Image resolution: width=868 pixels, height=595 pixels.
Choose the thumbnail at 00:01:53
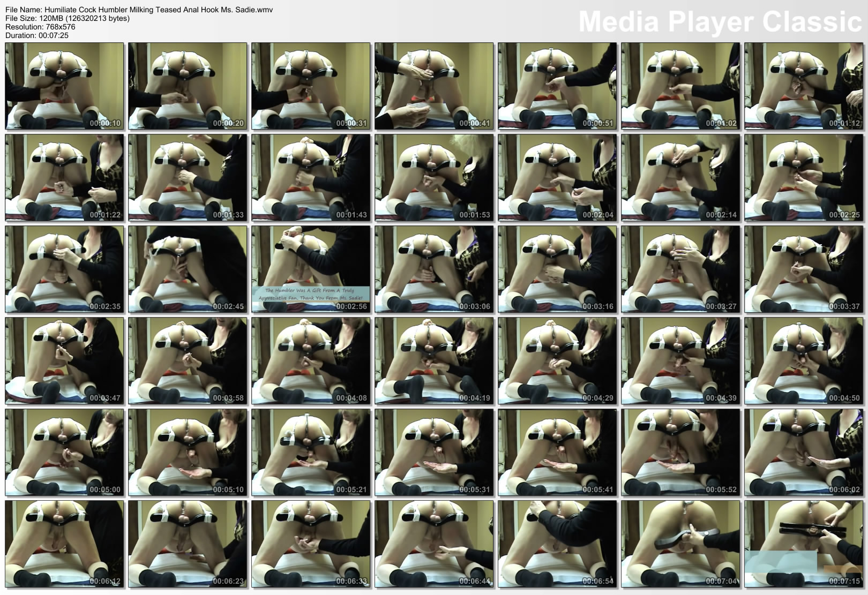434,178
